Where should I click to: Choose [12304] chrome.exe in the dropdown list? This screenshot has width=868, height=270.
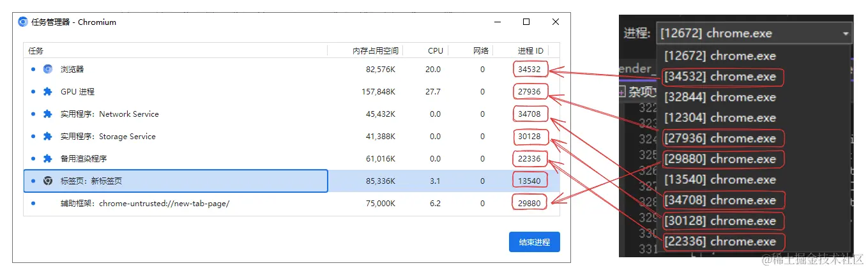[754, 117]
